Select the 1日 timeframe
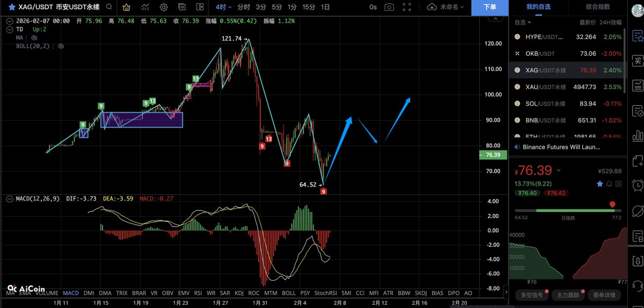 point(325,8)
